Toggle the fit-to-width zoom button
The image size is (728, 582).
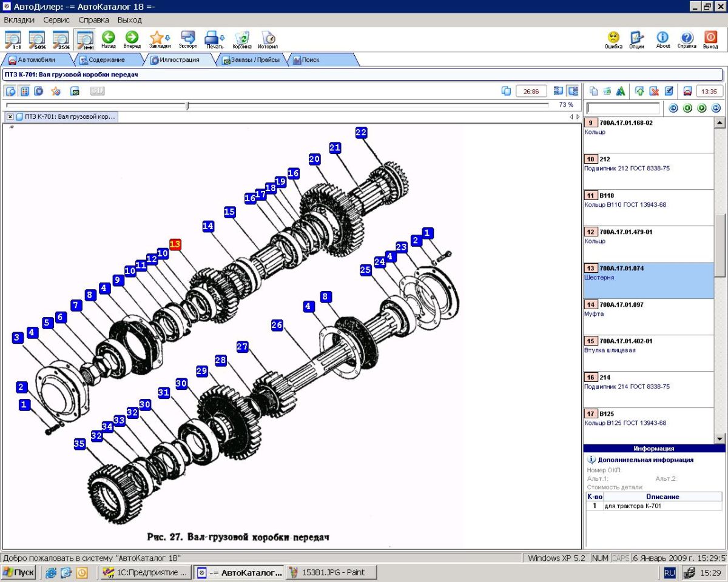pyautogui.click(x=84, y=39)
